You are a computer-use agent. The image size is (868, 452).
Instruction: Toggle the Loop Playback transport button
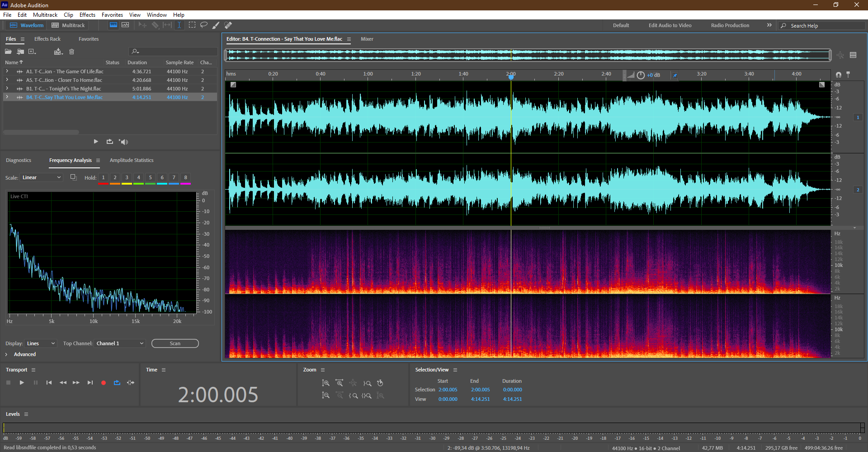tap(117, 383)
